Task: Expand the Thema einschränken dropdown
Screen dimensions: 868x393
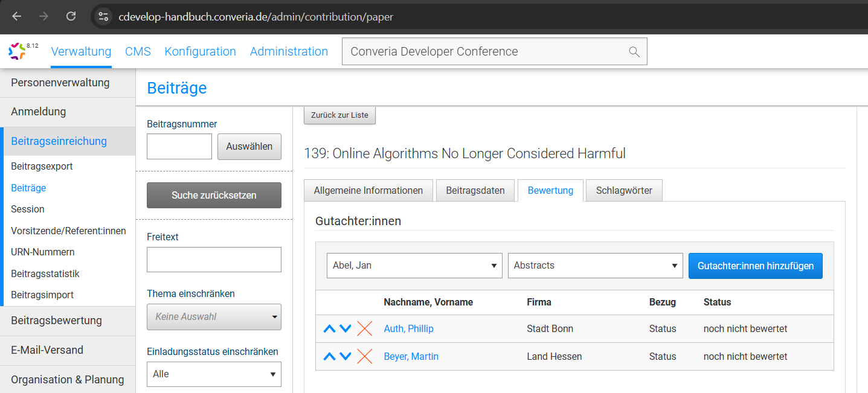Action: (214, 317)
